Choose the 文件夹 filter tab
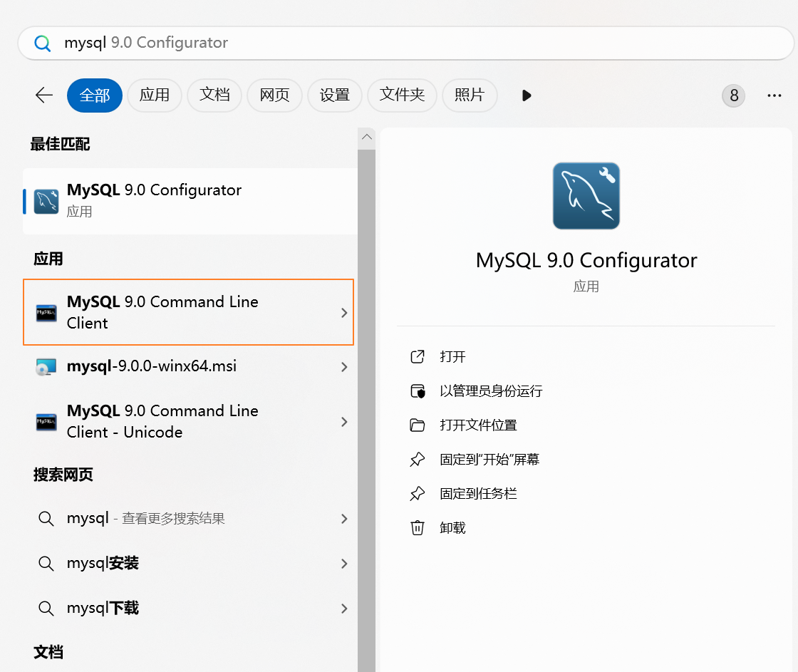 pos(402,95)
